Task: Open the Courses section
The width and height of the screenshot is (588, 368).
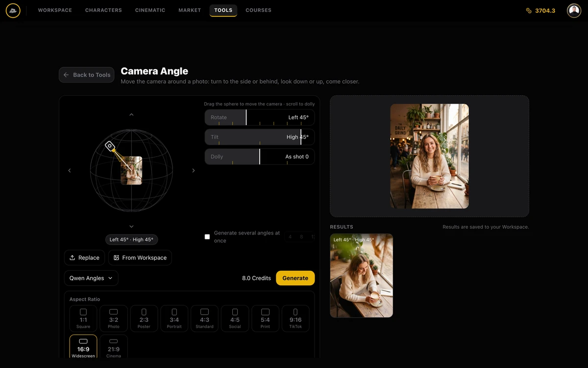Action: (258, 10)
